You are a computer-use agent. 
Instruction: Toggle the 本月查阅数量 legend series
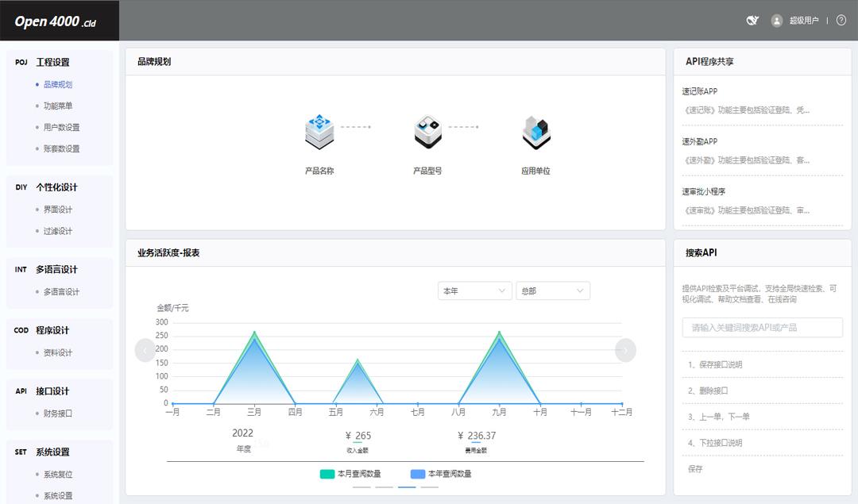pos(350,474)
